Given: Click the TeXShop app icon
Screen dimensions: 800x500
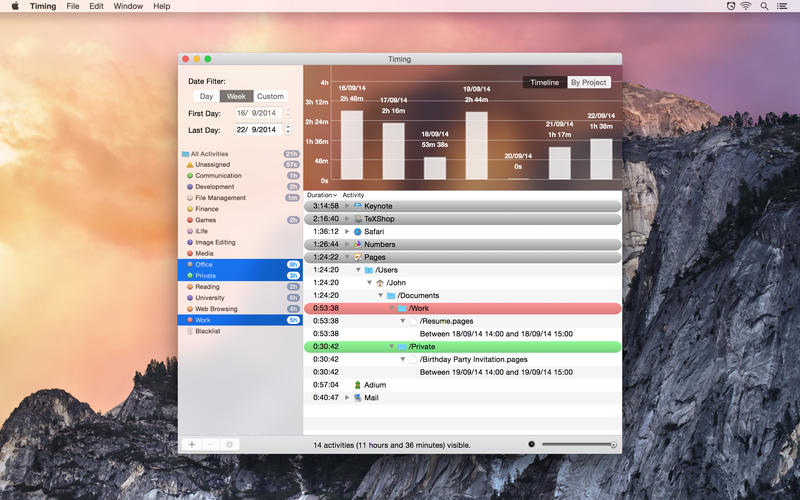Looking at the screenshot, I should (357, 218).
